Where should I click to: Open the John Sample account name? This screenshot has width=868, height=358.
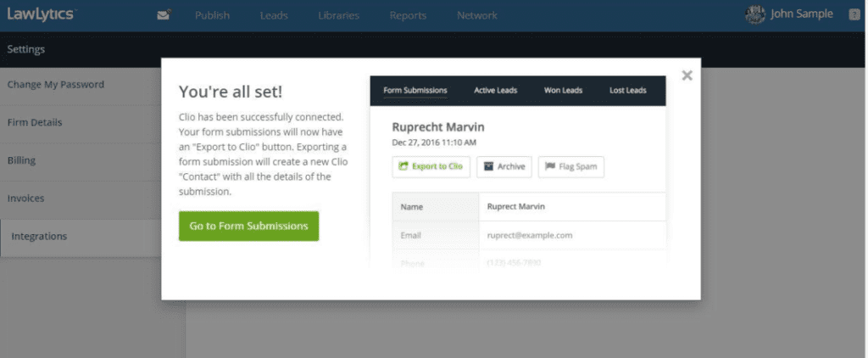(802, 14)
